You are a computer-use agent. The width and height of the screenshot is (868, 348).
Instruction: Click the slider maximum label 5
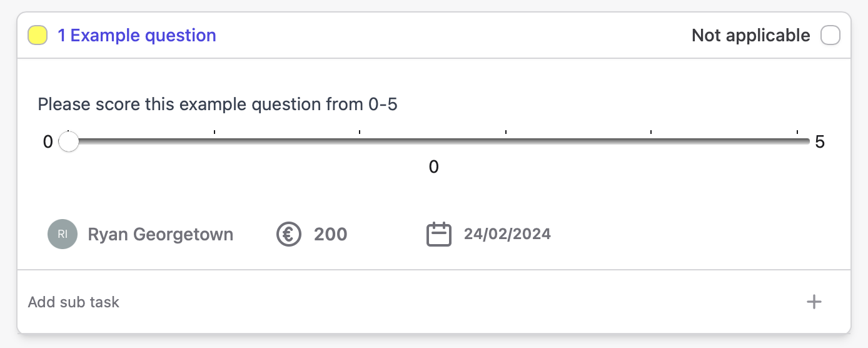tap(820, 142)
